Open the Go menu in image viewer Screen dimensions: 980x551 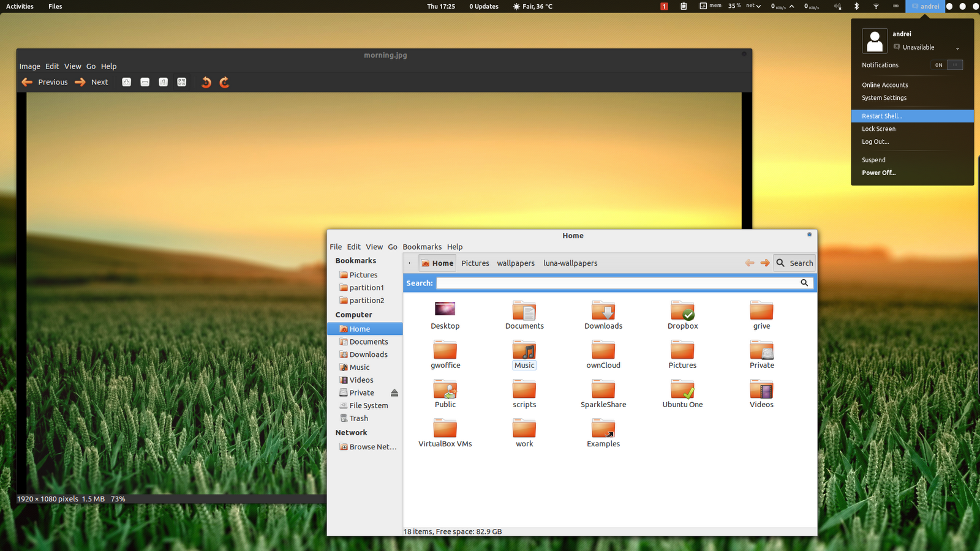click(91, 66)
